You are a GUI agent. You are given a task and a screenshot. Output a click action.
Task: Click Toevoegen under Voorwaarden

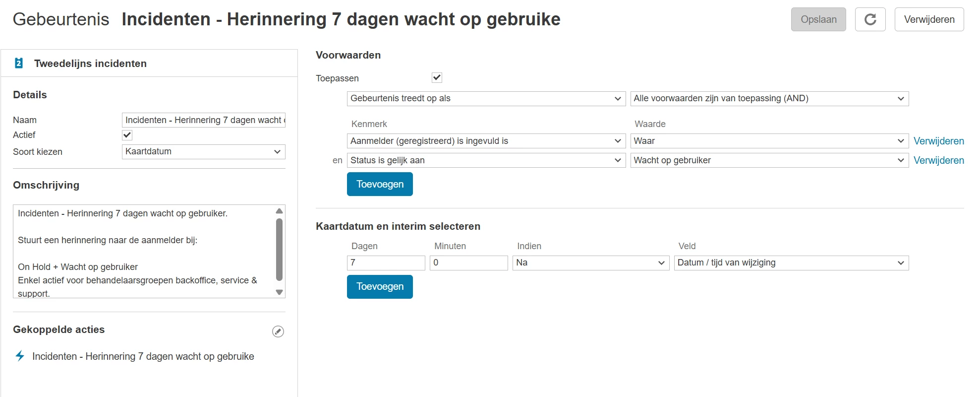380,184
